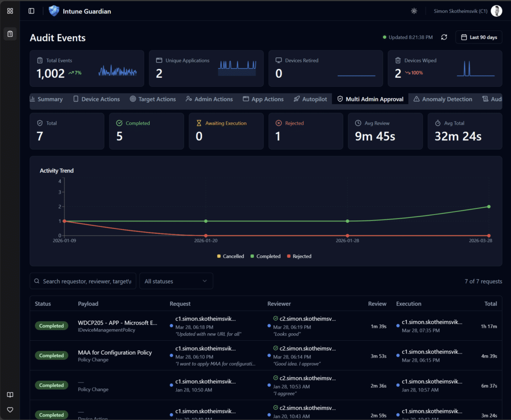This screenshot has width=511, height=420.
Task: Toggle Completed series in chart legend
Action: pyautogui.click(x=265, y=256)
